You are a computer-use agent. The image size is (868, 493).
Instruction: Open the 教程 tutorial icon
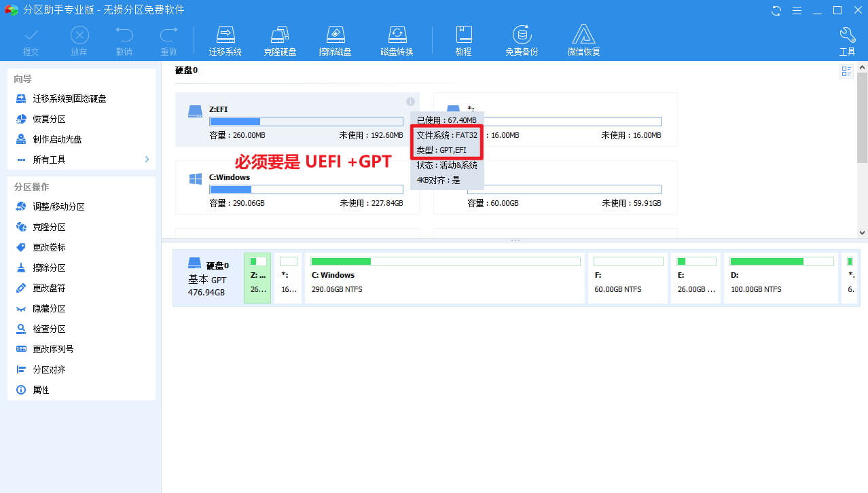click(x=463, y=39)
